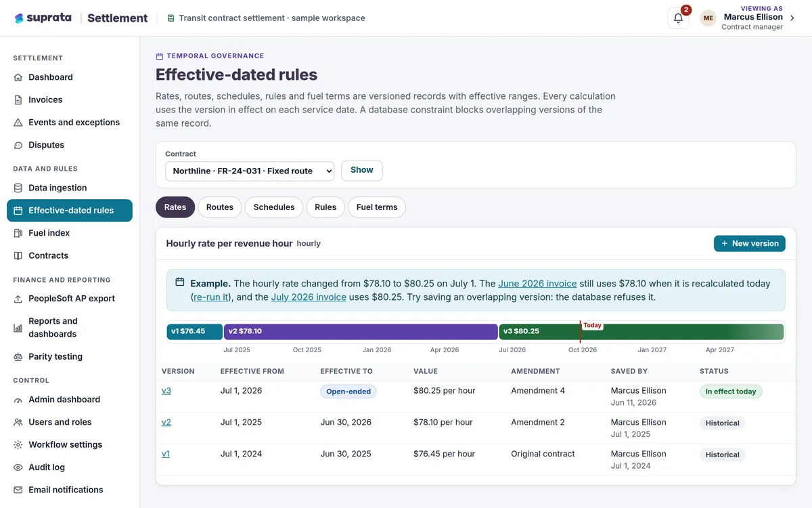Select the Rates tab
Viewport: 812px width, 508px height.
pyautogui.click(x=175, y=207)
